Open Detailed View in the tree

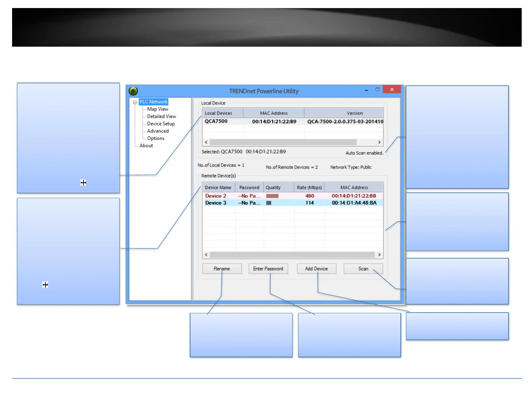click(162, 117)
